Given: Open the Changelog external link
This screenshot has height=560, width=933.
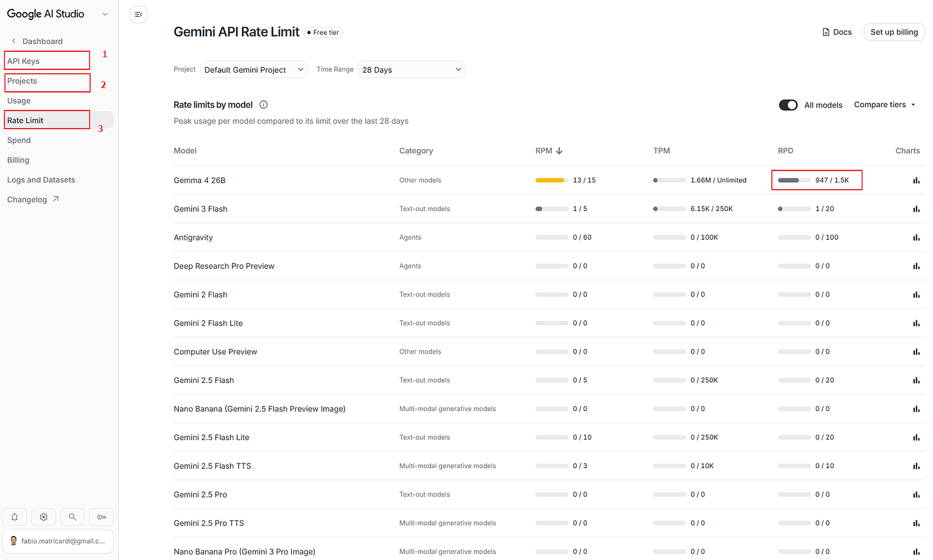Looking at the screenshot, I should (x=33, y=200).
